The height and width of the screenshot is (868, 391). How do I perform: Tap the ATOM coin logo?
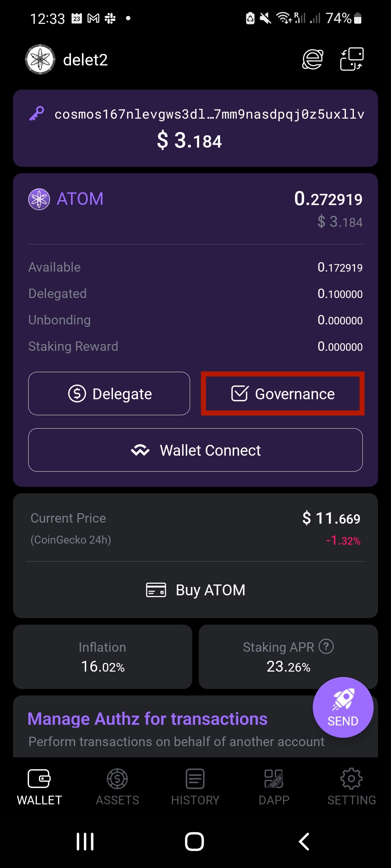[39, 199]
